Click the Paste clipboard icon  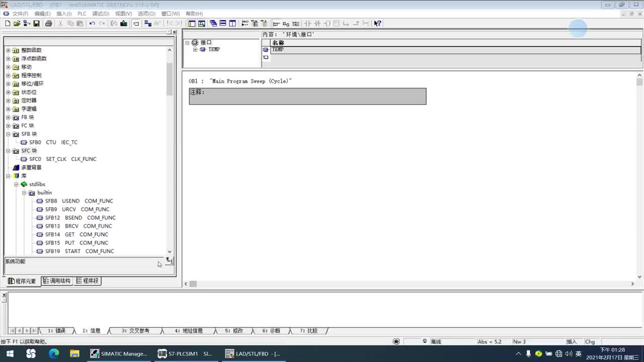(79, 23)
